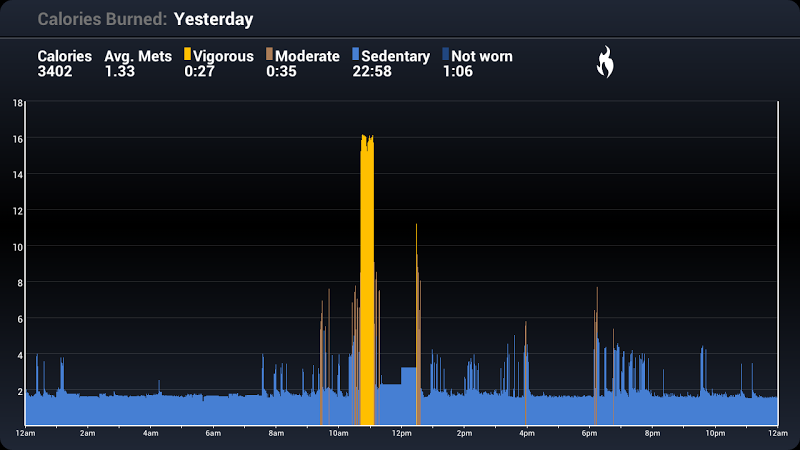Click the brown moderate spike near 6pm
800x450 pixels.
[x=595, y=360]
